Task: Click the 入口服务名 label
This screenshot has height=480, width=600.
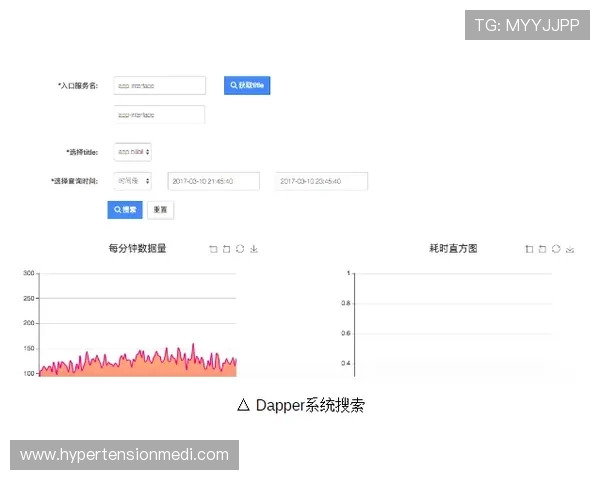Action: (78, 86)
